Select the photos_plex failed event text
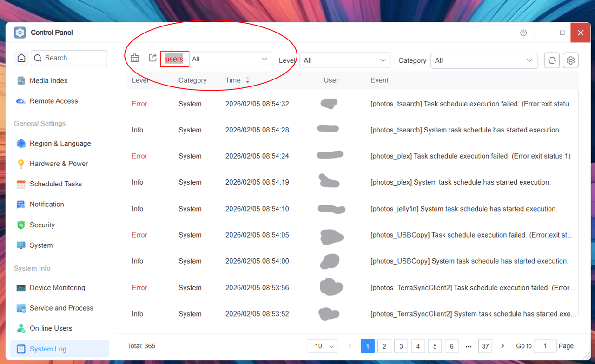 click(x=470, y=156)
